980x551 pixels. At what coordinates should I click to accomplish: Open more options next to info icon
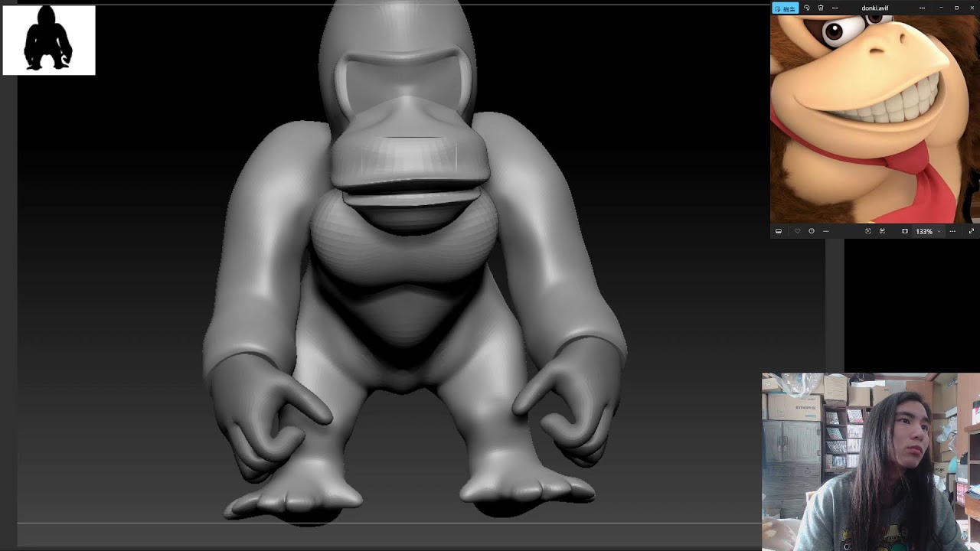pyautogui.click(x=825, y=231)
